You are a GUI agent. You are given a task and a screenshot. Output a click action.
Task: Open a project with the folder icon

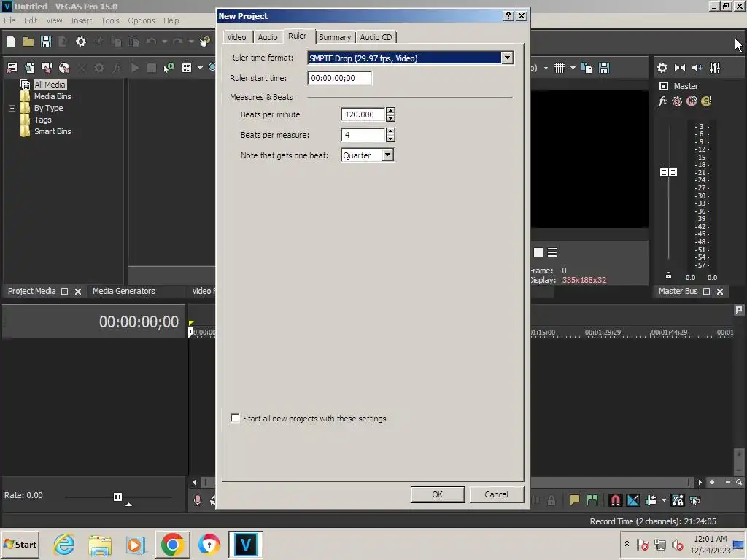pos(28,42)
